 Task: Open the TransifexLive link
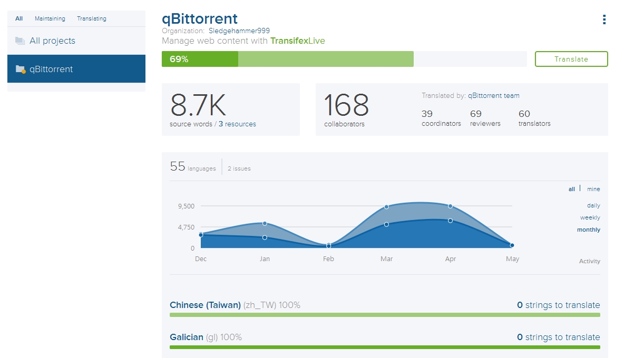pos(298,41)
